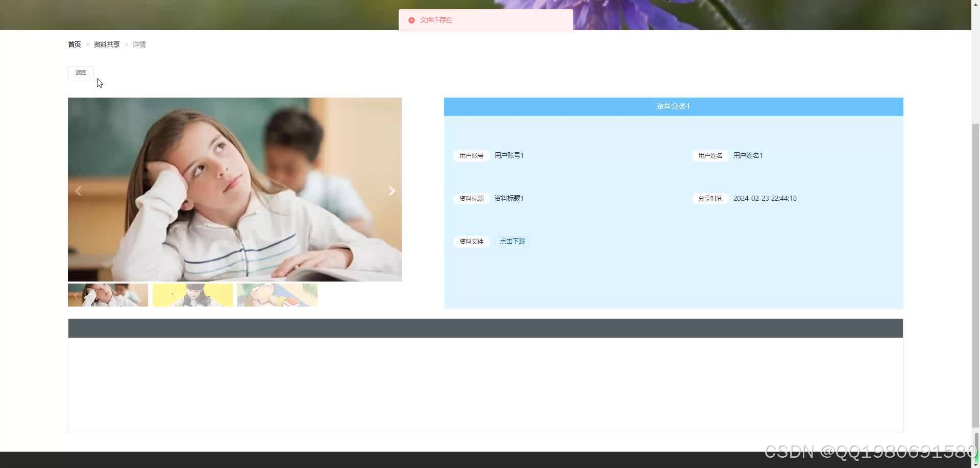Image resolution: width=980 pixels, height=468 pixels.
Task: Click the main carousel image of the girl
Action: pos(235,190)
